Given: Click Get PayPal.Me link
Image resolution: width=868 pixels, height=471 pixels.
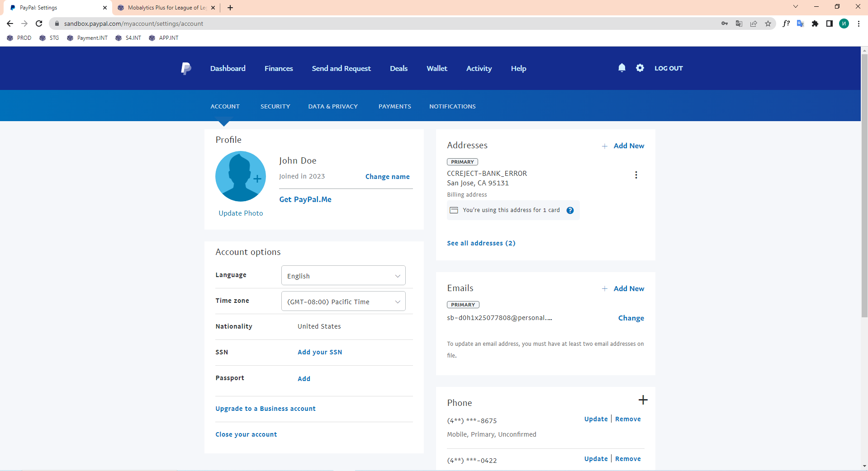Looking at the screenshot, I should click(305, 199).
